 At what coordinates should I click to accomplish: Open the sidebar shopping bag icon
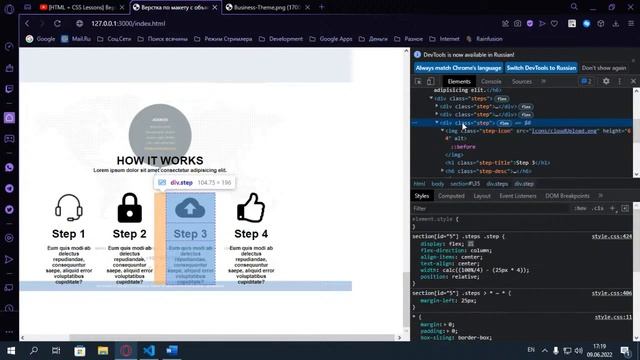tap(9, 68)
